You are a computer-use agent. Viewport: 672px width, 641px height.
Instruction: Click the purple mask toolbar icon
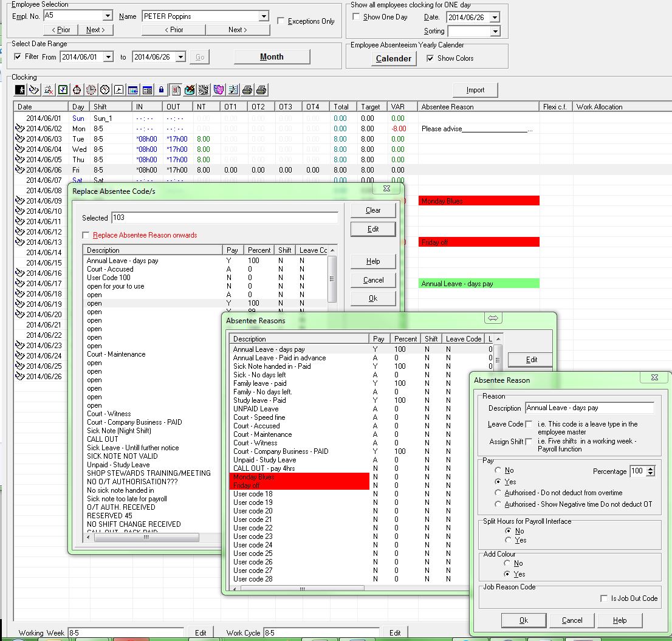pyautogui.click(x=218, y=90)
